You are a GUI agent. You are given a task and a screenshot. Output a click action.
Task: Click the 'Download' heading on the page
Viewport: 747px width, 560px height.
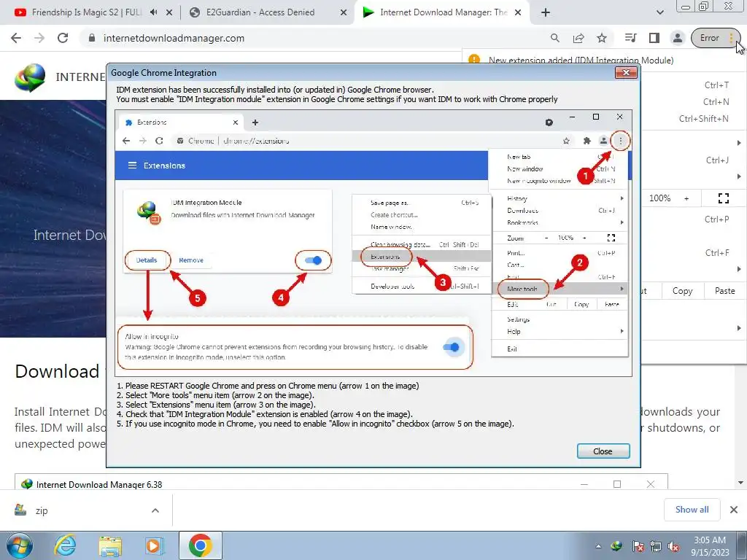tap(57, 371)
